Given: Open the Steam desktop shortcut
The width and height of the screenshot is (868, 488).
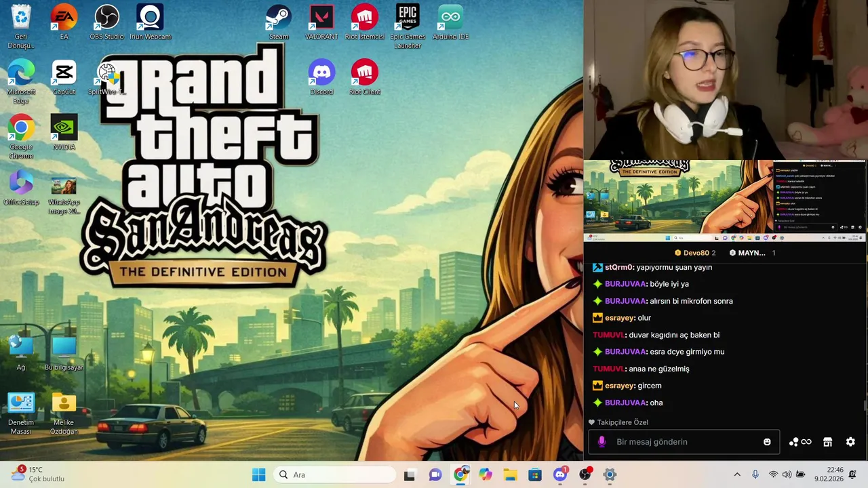Looking at the screenshot, I should 279,22.
